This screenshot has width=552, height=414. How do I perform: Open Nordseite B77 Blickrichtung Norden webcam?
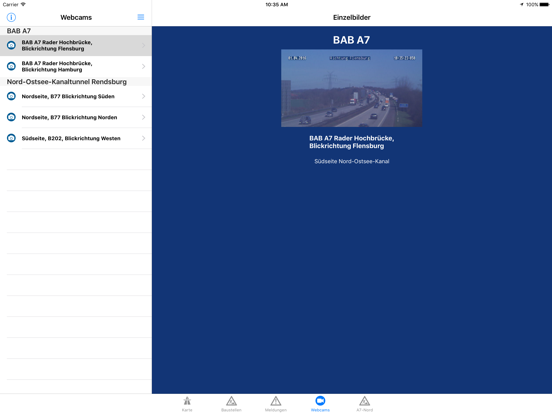tap(76, 117)
